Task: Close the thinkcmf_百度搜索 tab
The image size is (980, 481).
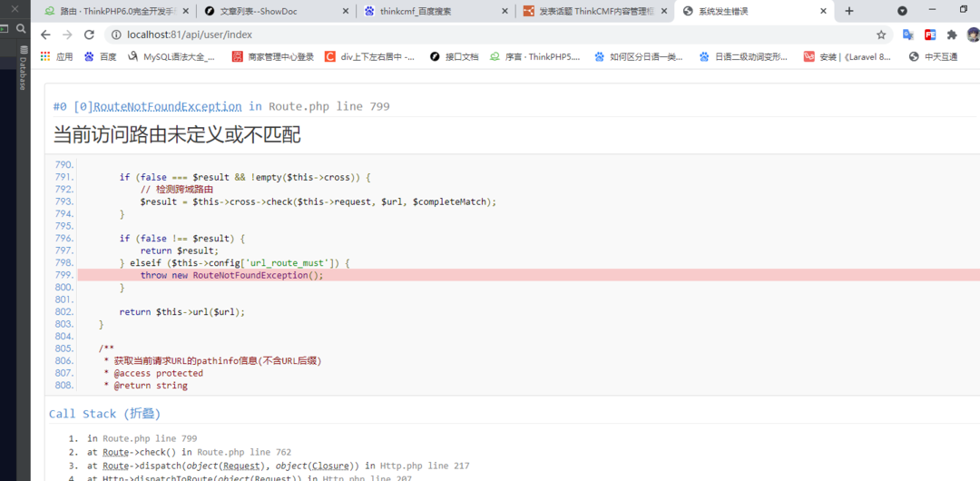Action: [x=505, y=11]
